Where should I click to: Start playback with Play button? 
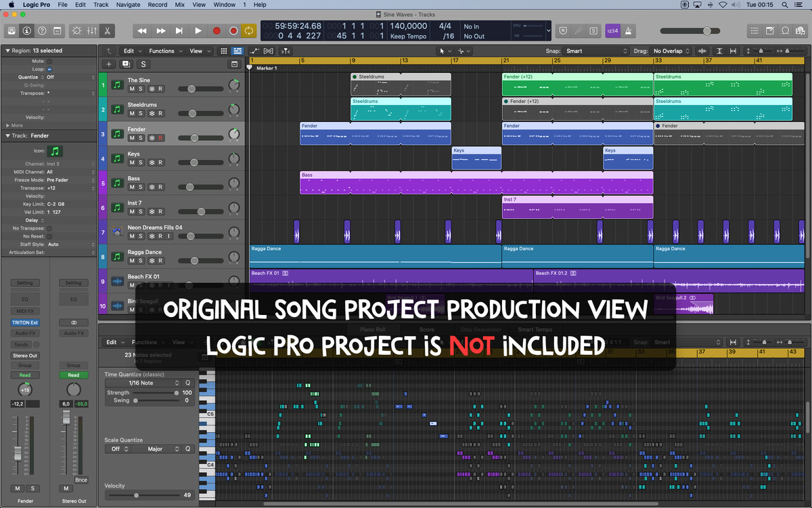(198, 30)
